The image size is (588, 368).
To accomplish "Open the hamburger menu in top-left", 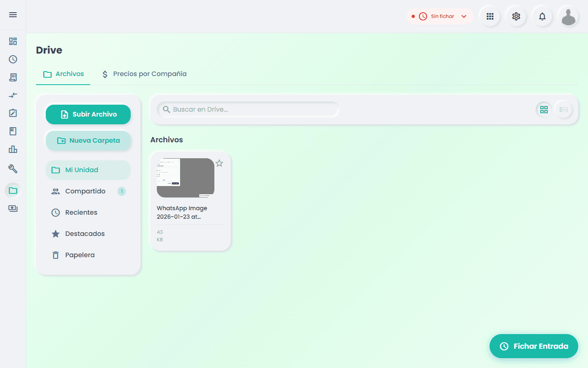I will [13, 15].
